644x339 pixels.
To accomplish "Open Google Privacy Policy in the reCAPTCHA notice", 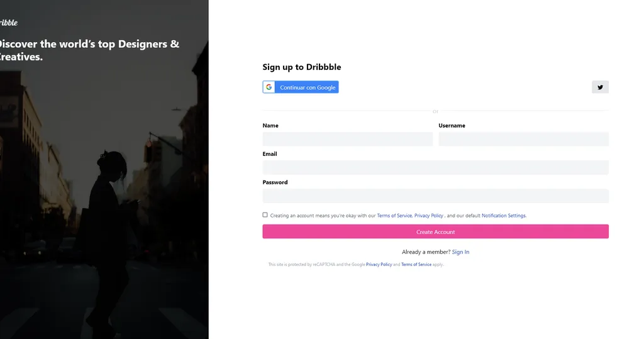I will 379,265.
